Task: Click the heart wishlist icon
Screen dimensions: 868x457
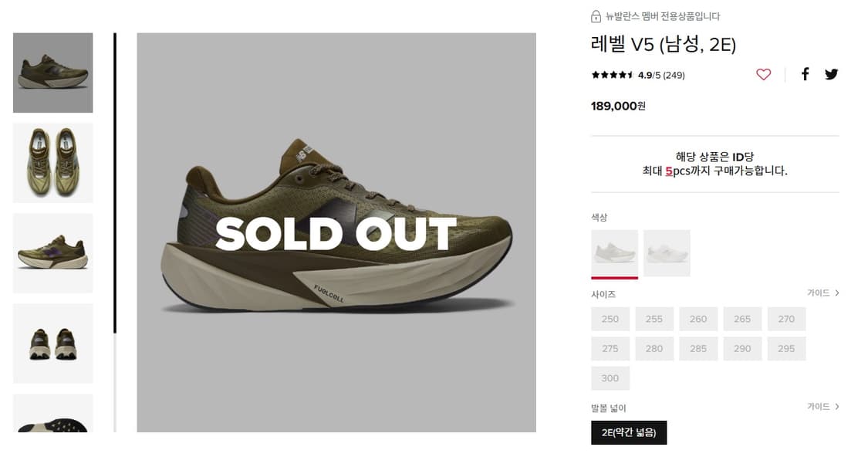Action: click(763, 74)
